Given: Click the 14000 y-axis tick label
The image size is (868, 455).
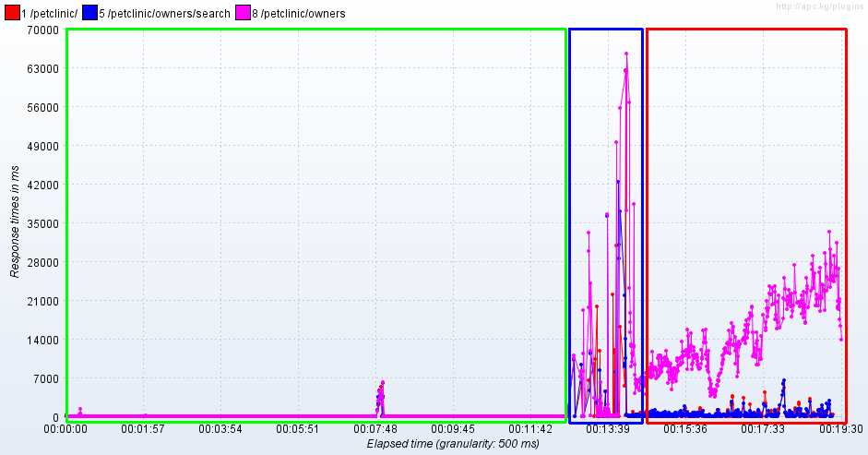Looking at the screenshot, I should tap(42, 340).
